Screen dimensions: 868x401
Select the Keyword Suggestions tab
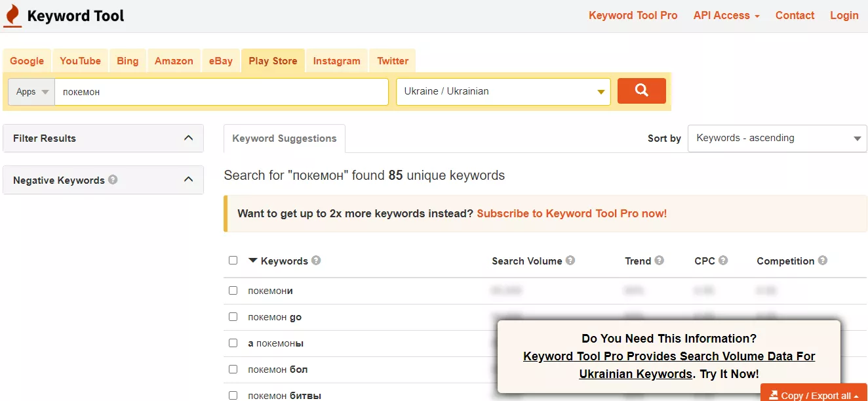tap(285, 138)
